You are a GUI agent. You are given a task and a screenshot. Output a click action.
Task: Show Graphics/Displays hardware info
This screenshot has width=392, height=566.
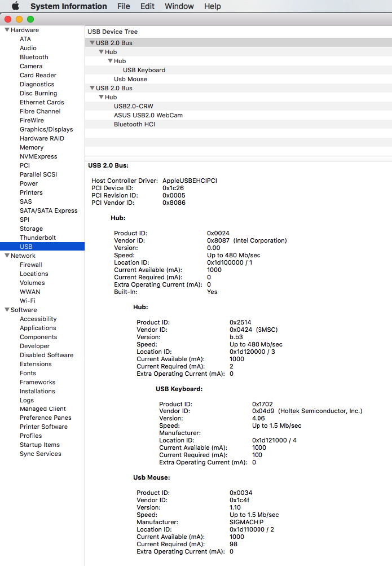46,129
